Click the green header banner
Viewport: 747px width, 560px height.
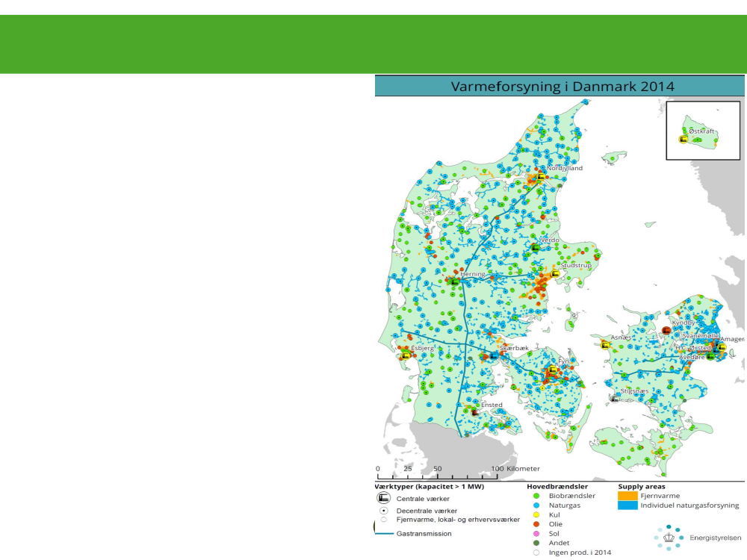(x=373, y=44)
